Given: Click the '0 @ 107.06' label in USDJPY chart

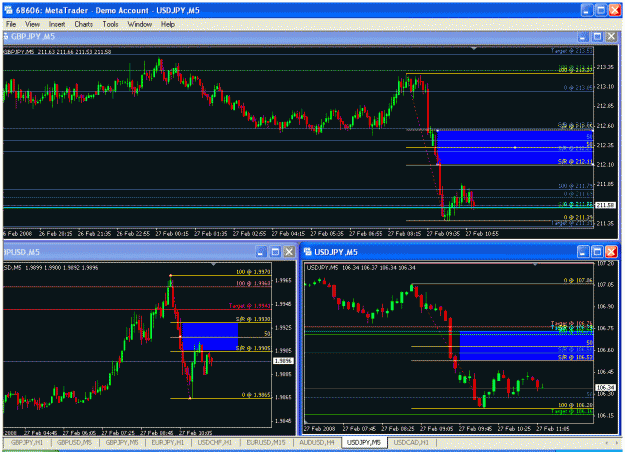Looking at the screenshot, I should [578, 281].
